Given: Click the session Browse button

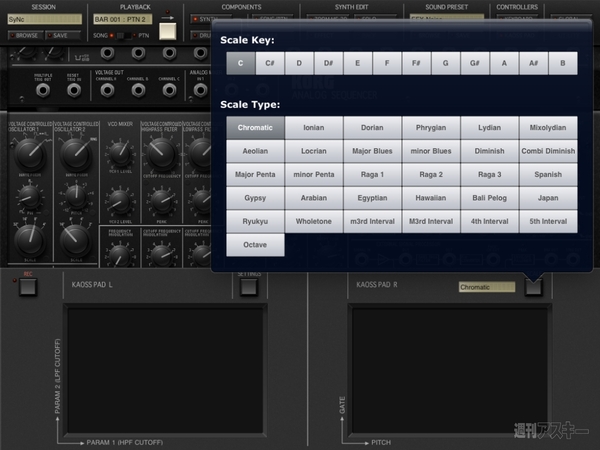Looking at the screenshot, I should click(27, 35).
